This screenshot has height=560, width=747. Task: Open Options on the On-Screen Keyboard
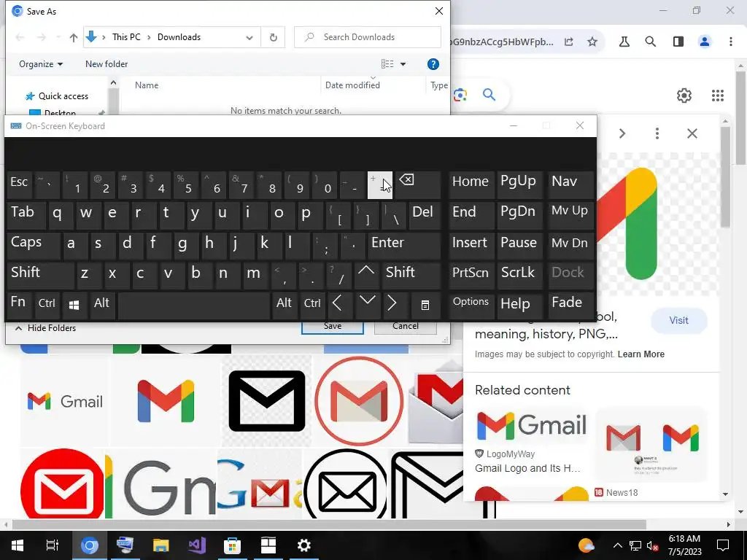(x=471, y=306)
